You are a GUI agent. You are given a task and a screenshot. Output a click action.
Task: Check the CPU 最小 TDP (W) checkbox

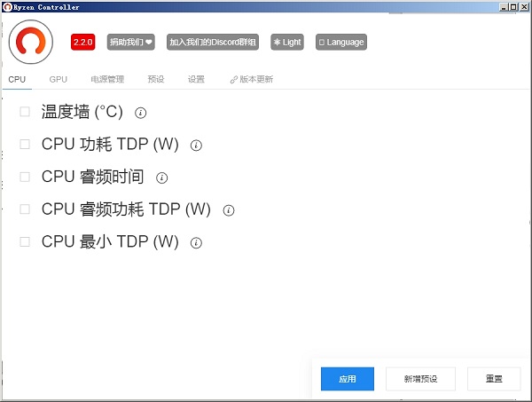25,241
